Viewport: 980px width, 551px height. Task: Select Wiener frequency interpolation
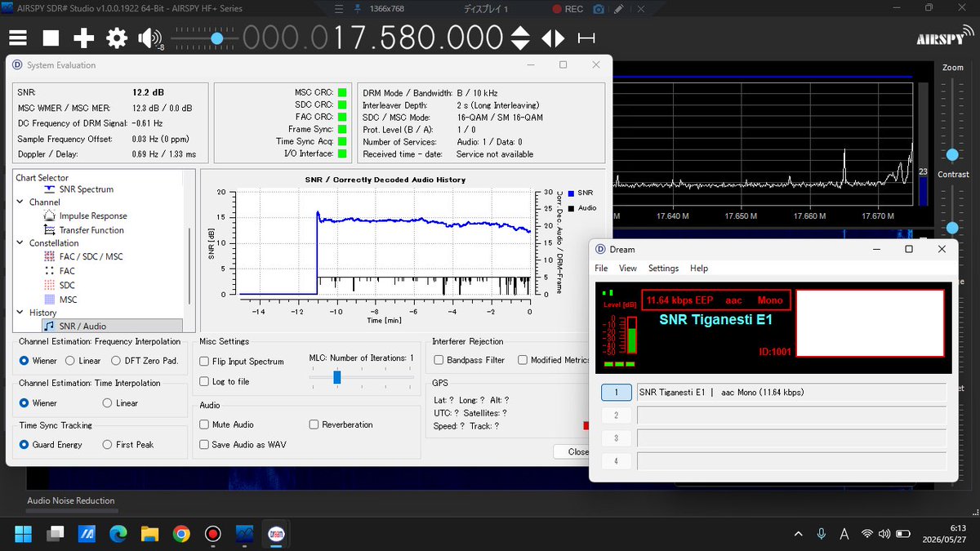(38, 361)
